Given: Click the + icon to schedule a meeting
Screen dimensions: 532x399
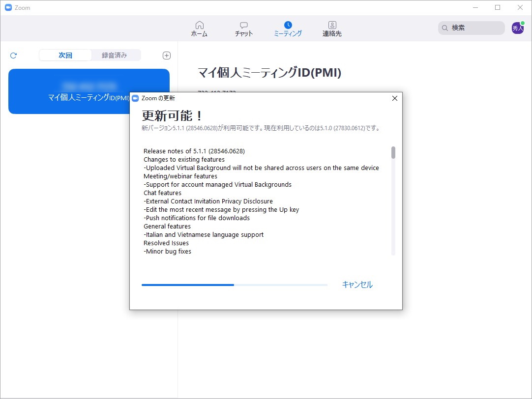Looking at the screenshot, I should pyautogui.click(x=166, y=55).
